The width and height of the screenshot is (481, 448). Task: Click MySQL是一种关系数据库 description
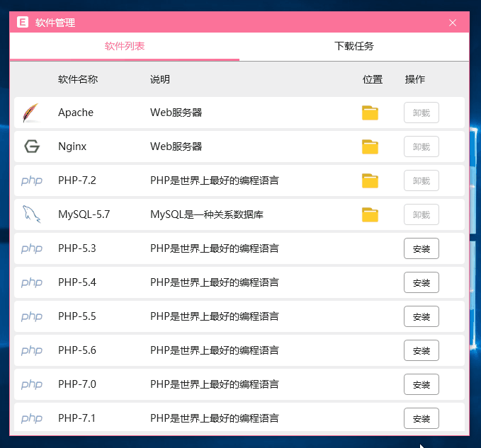[x=207, y=214]
